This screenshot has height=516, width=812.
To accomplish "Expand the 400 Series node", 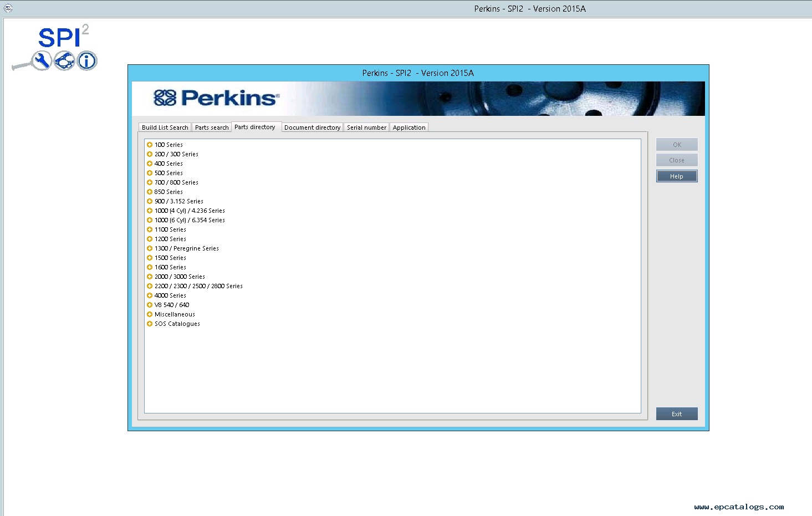I will (150, 164).
